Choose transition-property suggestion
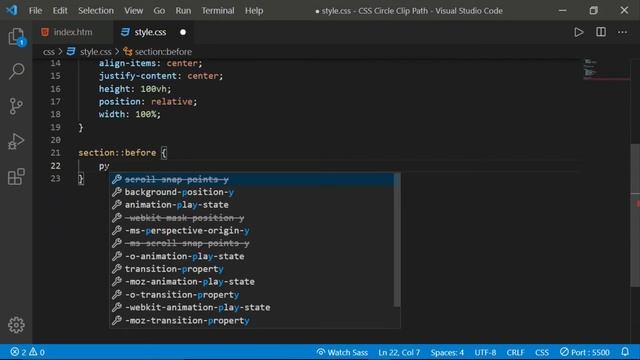Screen dimensions: 640x360 click(251, 269)
